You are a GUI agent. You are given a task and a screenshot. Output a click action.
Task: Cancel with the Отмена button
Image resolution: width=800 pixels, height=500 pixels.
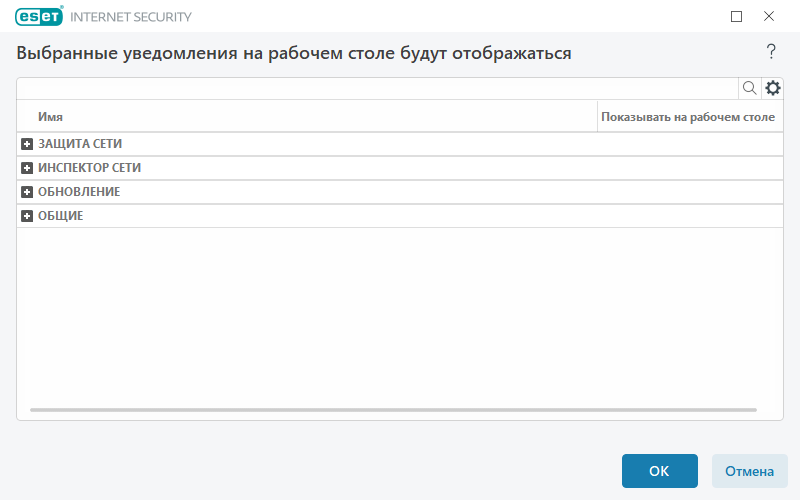(749, 471)
